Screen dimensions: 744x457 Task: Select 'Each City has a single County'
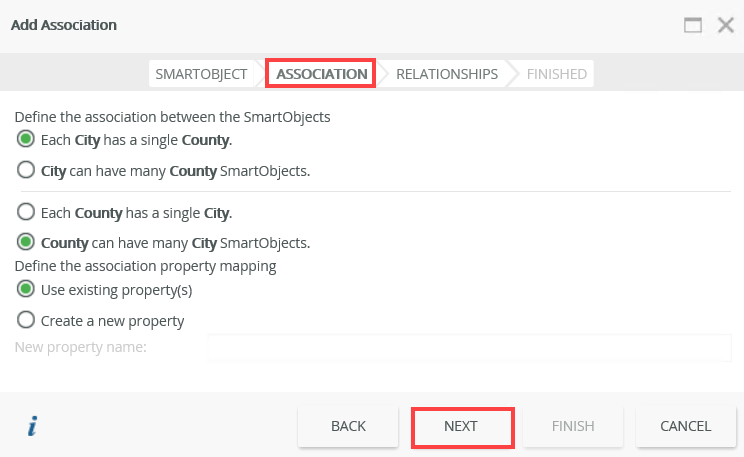click(x=26, y=140)
